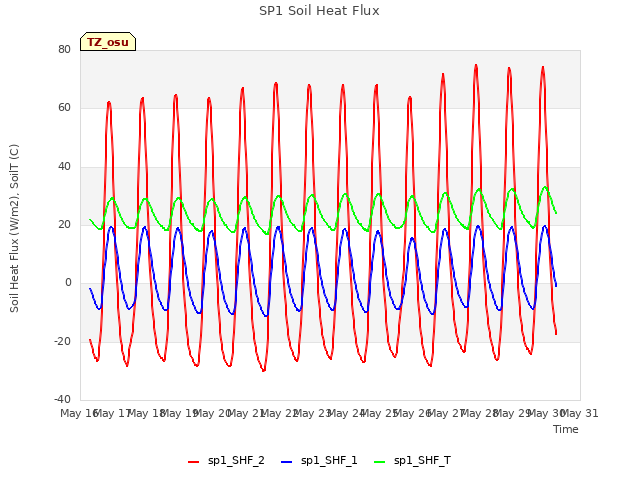
Task: Click the -40 y-axis tick label
Action: coord(62,399)
